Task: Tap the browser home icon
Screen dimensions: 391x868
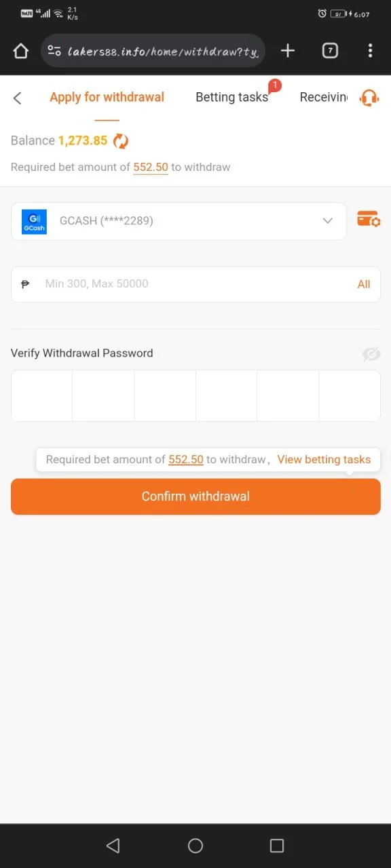Action: 21,51
